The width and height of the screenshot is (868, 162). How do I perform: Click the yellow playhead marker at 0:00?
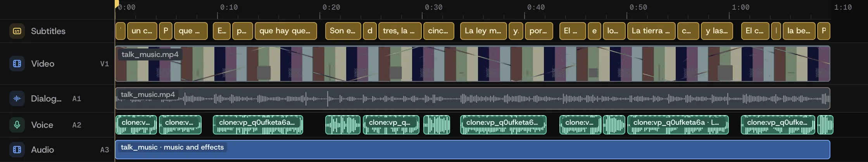pos(116,4)
